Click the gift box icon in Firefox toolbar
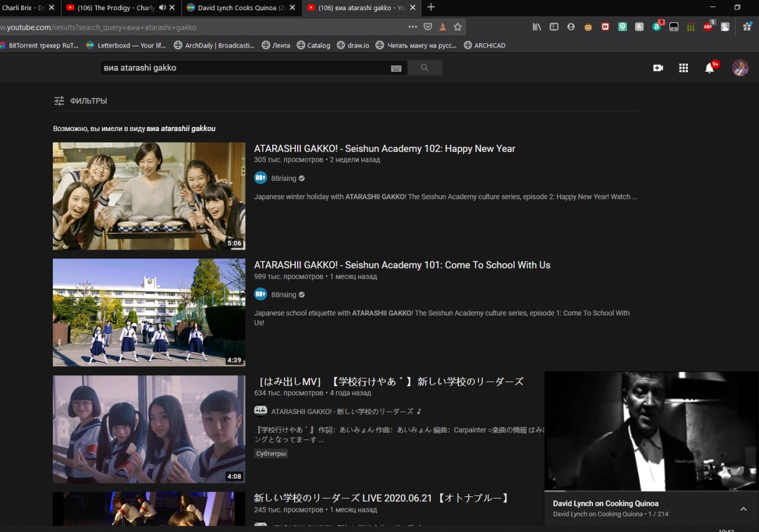Image resolution: width=759 pixels, height=532 pixels. [x=747, y=27]
